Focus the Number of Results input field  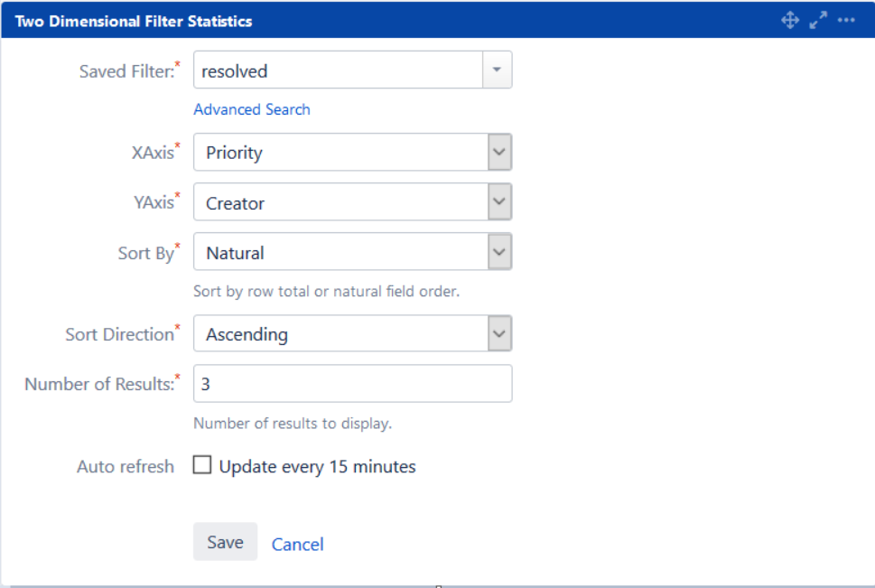point(352,384)
